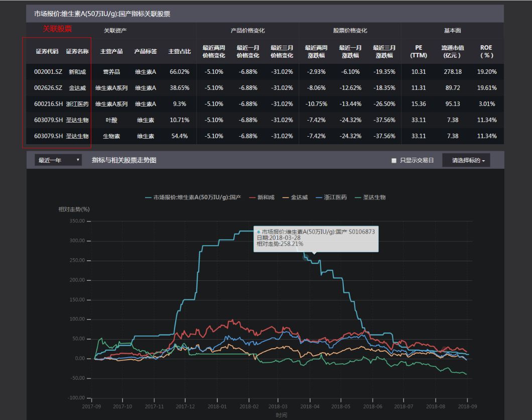Screen dimensions: 532x420
Task: Click the 主营占比 column header
Action: click(x=179, y=52)
